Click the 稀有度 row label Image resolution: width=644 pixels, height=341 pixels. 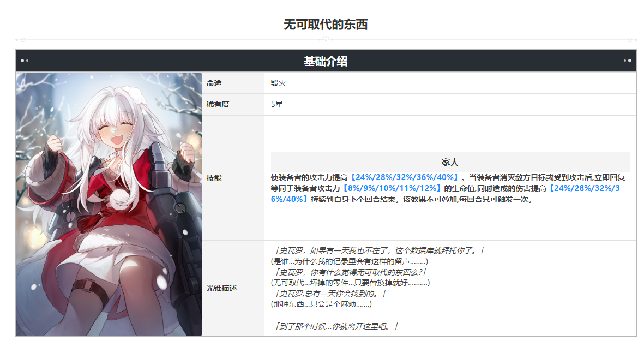(x=218, y=104)
